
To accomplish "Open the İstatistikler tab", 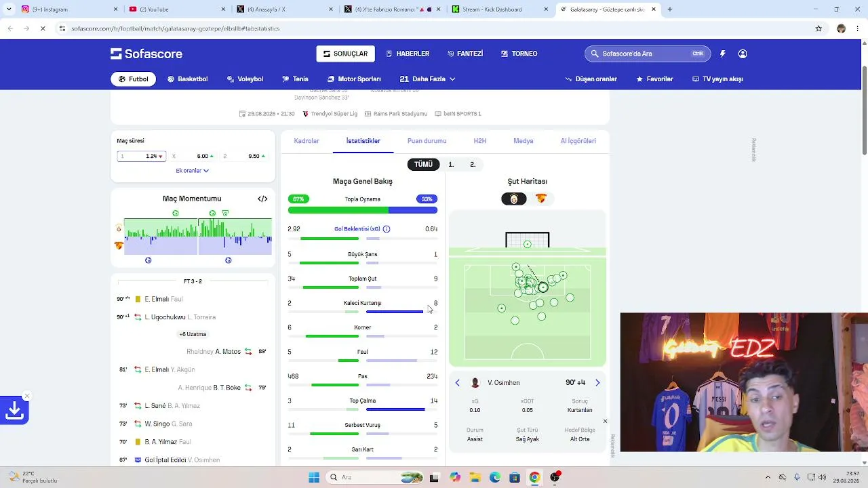I will coord(363,141).
